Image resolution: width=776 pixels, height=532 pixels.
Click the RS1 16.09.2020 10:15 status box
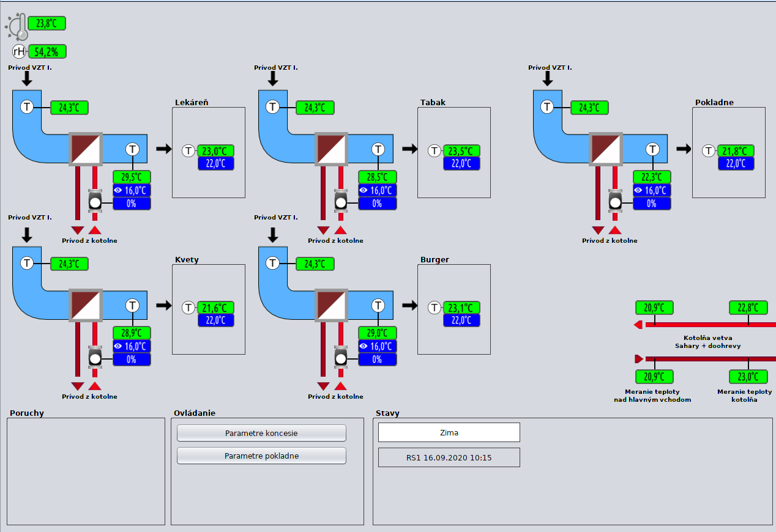coord(449,457)
